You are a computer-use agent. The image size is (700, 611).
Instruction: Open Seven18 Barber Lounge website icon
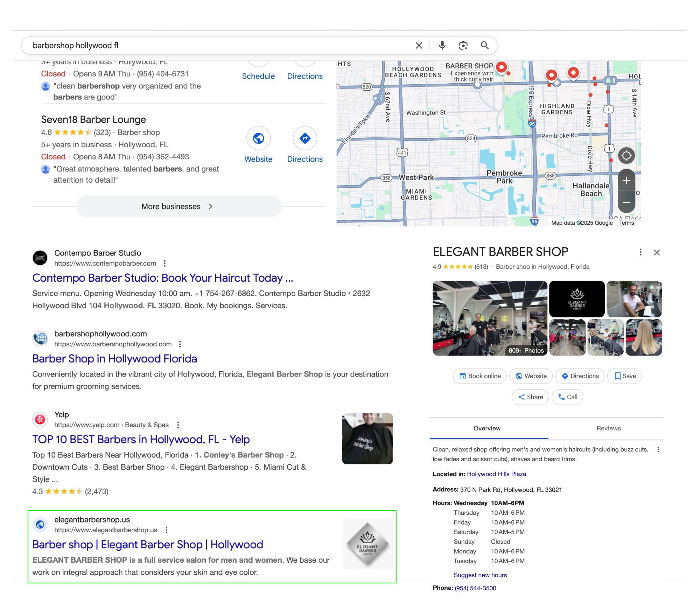point(258,138)
